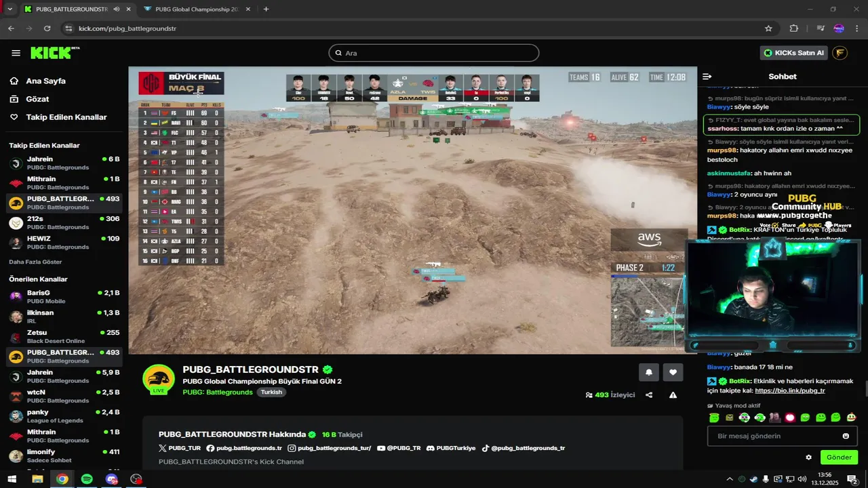Close the PUBG_BATTLEGROUNDSTR browser tab
Image resolution: width=868 pixels, height=488 pixels.
[x=128, y=9]
